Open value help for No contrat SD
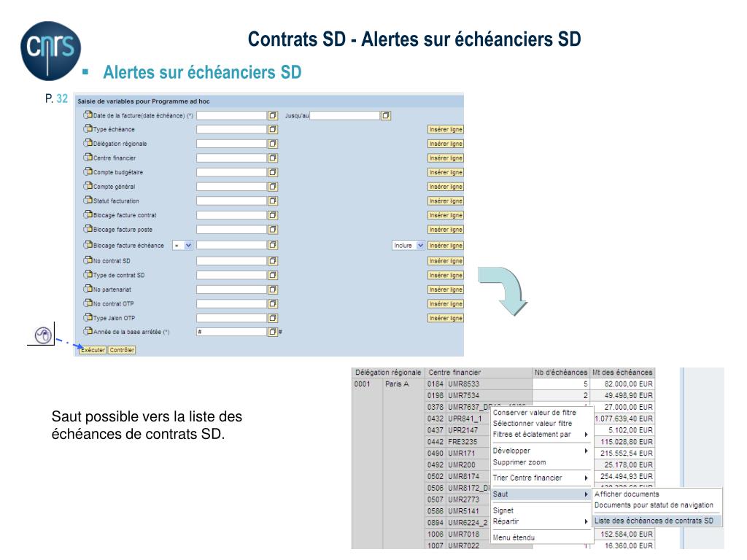Screen dimensions: 747x560 coord(273,261)
